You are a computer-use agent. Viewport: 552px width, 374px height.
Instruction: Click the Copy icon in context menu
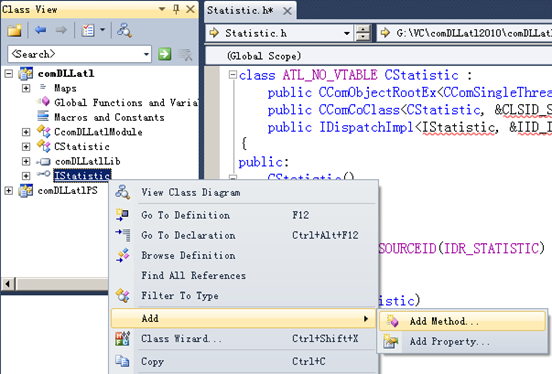click(123, 361)
